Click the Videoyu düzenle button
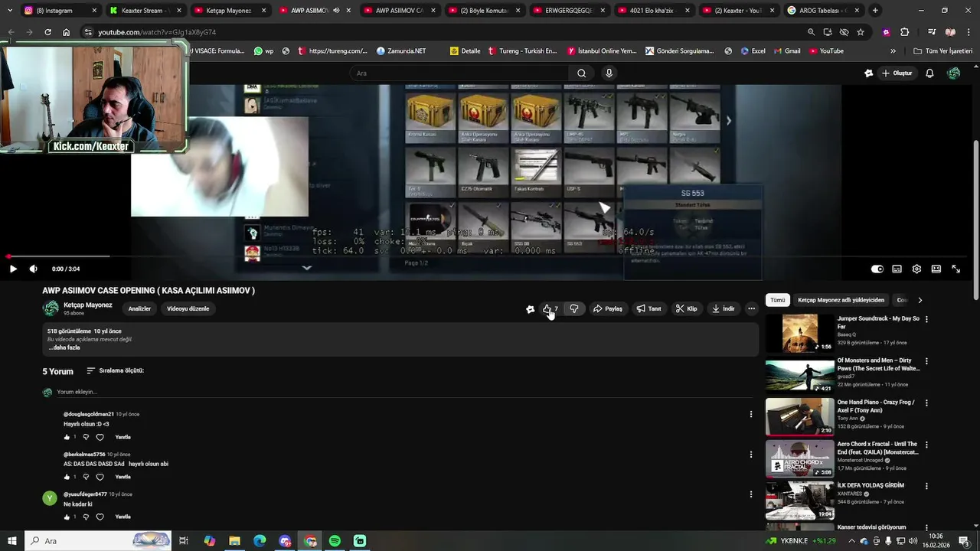The width and height of the screenshot is (980, 551). [x=188, y=308]
